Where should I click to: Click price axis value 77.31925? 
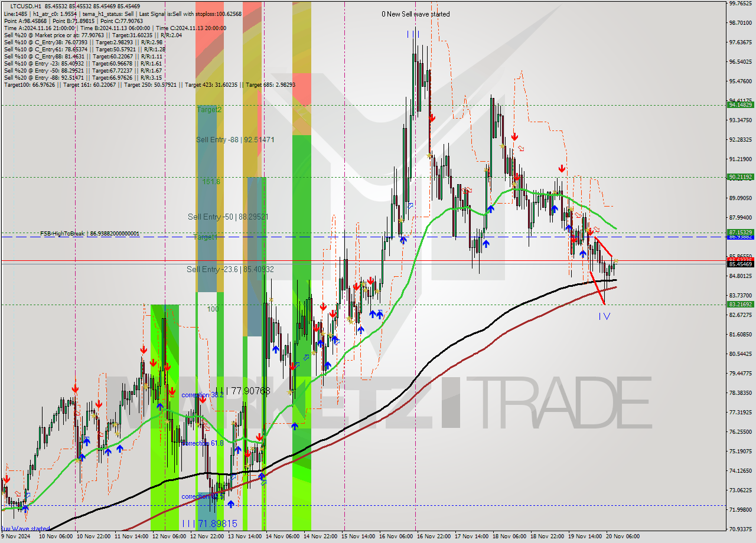click(741, 412)
